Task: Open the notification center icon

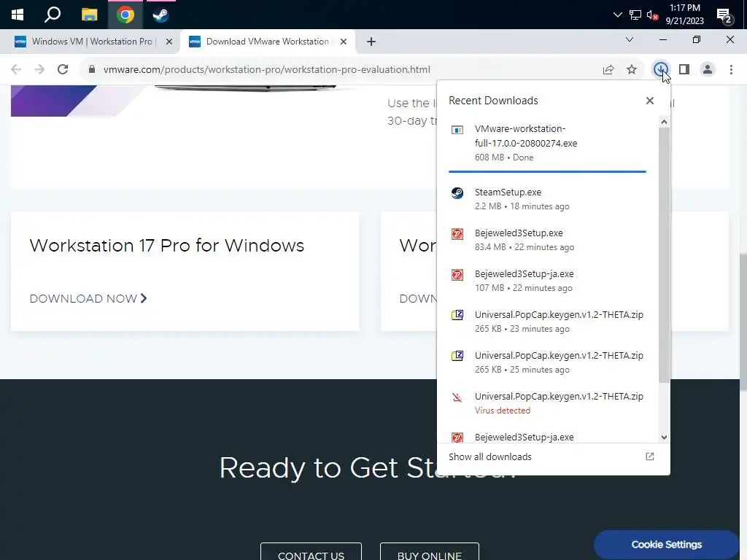Action: [724, 16]
